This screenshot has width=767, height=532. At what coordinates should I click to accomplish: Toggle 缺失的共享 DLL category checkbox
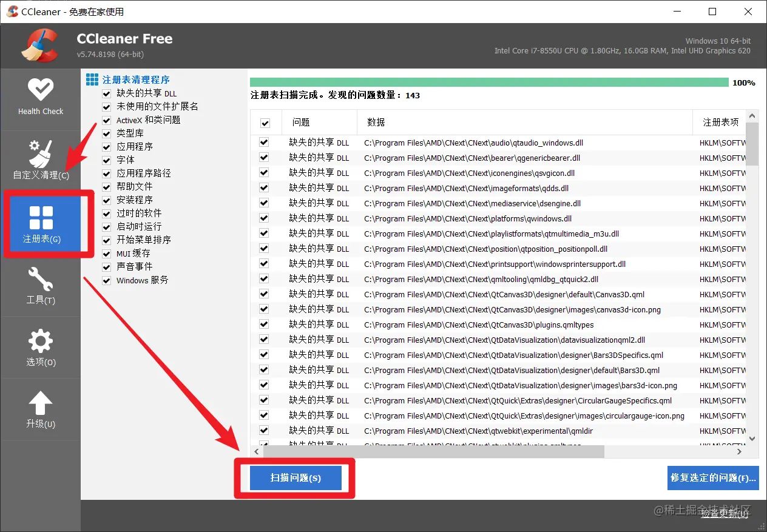click(107, 93)
